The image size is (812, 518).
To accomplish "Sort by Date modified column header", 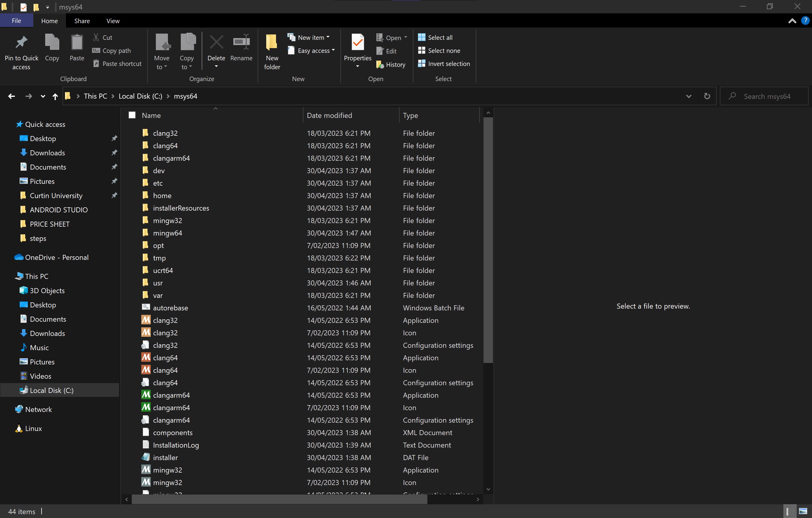I will (x=351, y=116).
